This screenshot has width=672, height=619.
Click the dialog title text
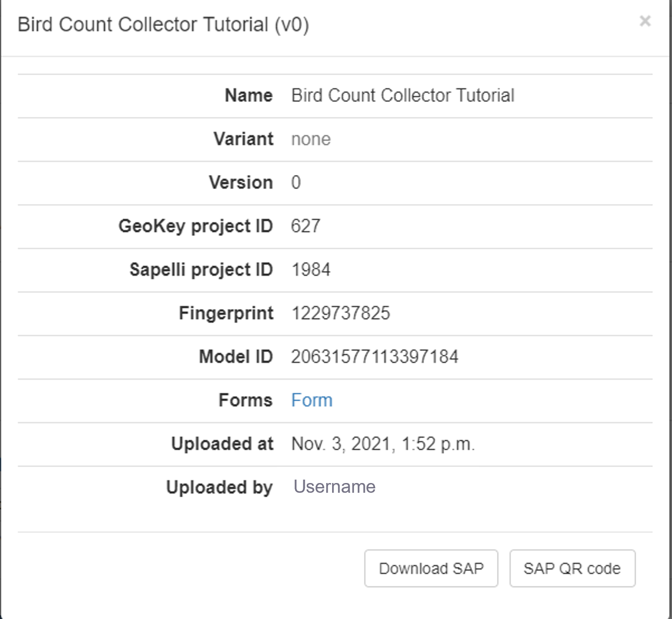(x=163, y=24)
